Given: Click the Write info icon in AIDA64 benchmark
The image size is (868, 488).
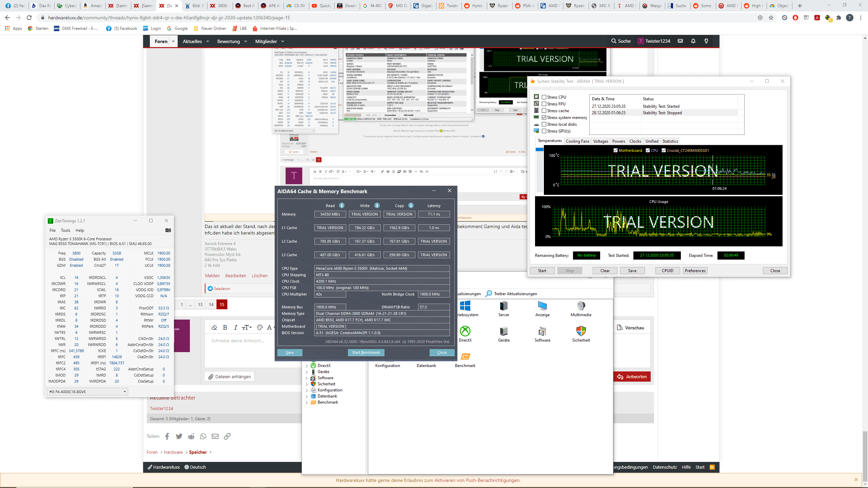Looking at the screenshot, I should [377, 205].
